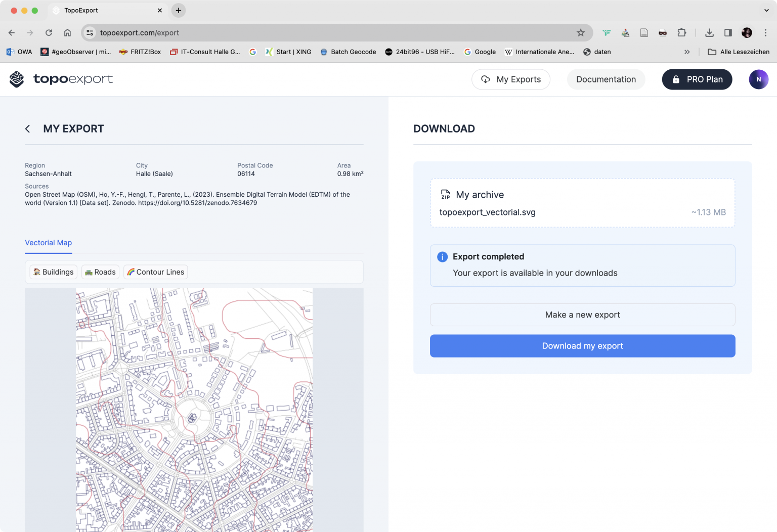The image size is (777, 532).
Task: Click the user avatar circle top right
Action: [758, 79]
